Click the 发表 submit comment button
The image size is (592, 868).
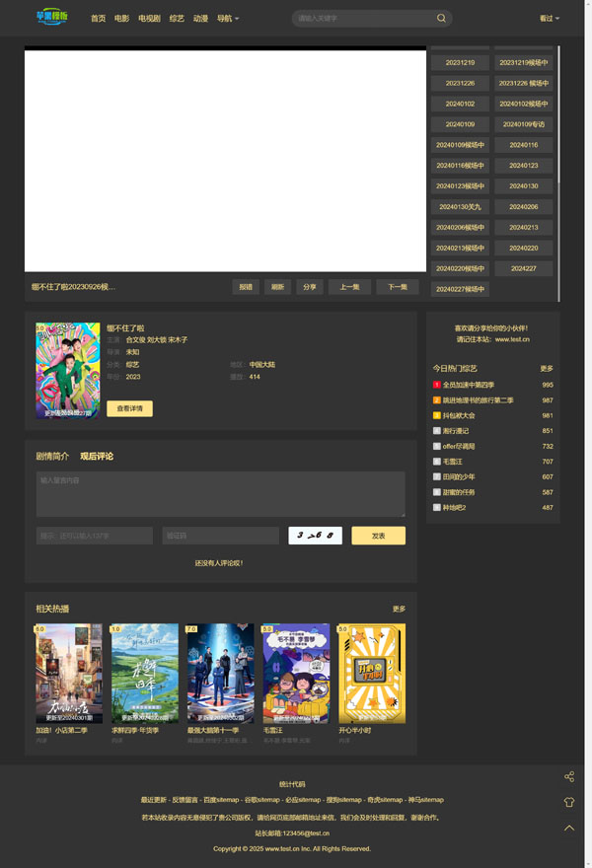pos(378,536)
